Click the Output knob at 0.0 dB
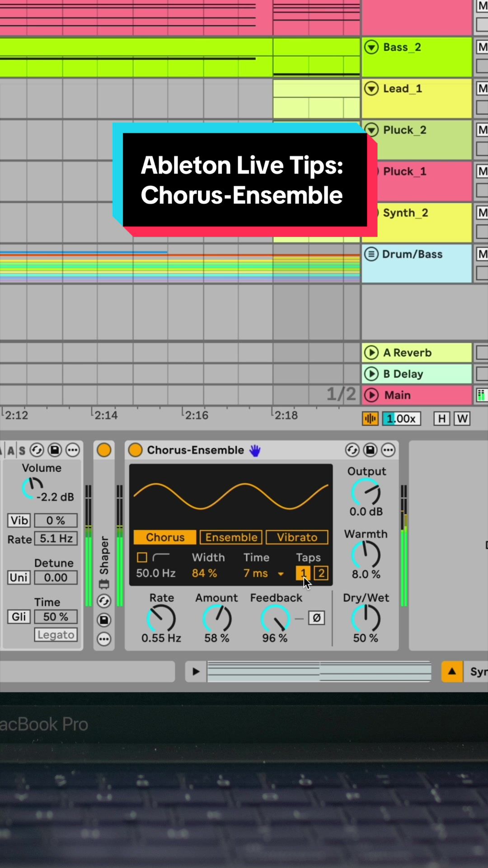The image size is (488, 868). pyautogui.click(x=366, y=492)
